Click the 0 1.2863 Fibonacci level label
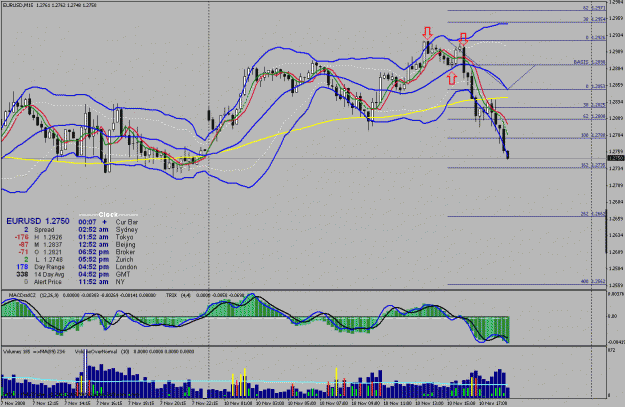The image size is (625, 407). pos(596,86)
